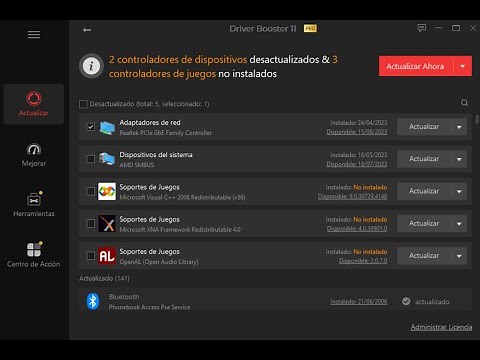Image resolution: width=480 pixels, height=360 pixels.
Task: Select Realtek PCIe GbE Family Controller text
Action: (166, 133)
